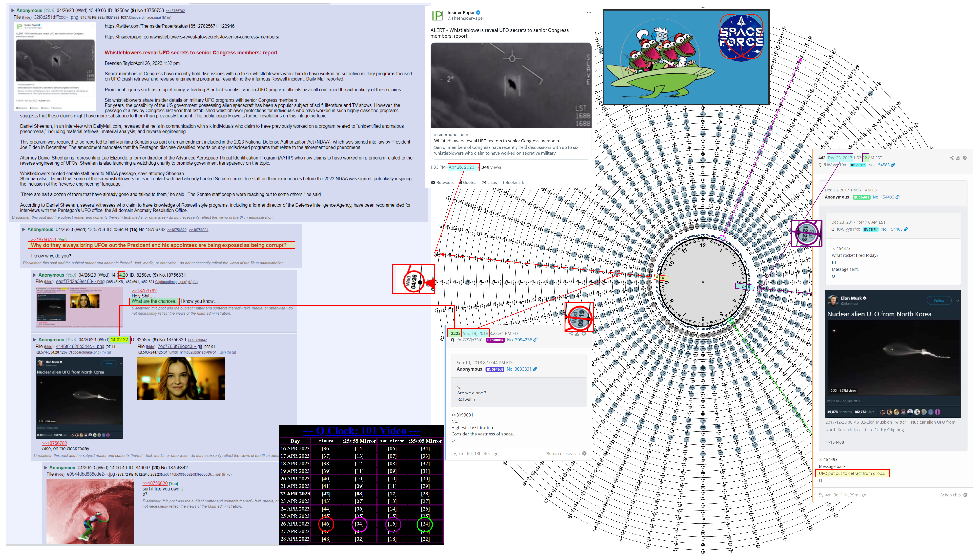Click chain link icon beside No. 3093831
The height and width of the screenshot is (560, 974).
point(535,369)
